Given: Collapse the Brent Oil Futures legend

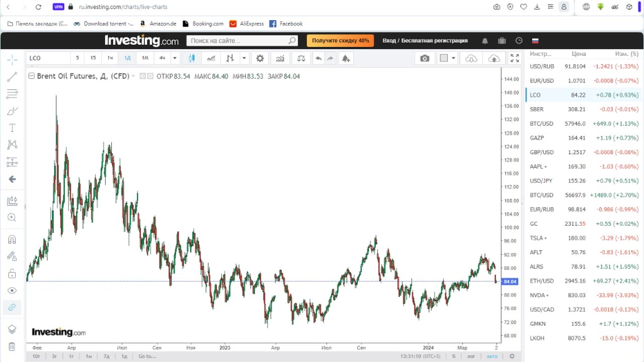Looking at the screenshot, I should 31,76.
